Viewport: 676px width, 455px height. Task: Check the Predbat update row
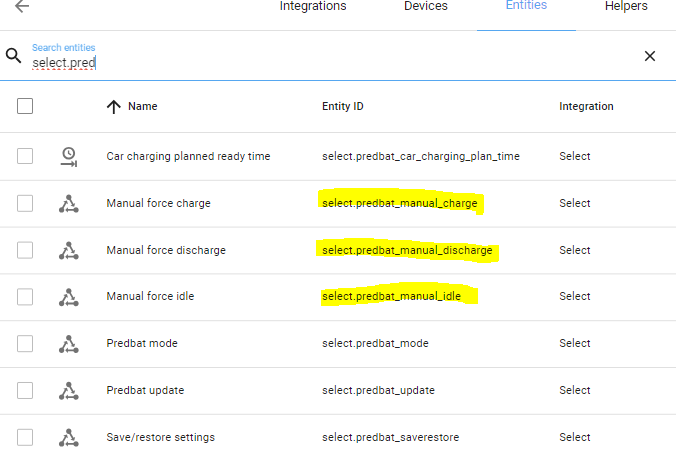(25, 390)
